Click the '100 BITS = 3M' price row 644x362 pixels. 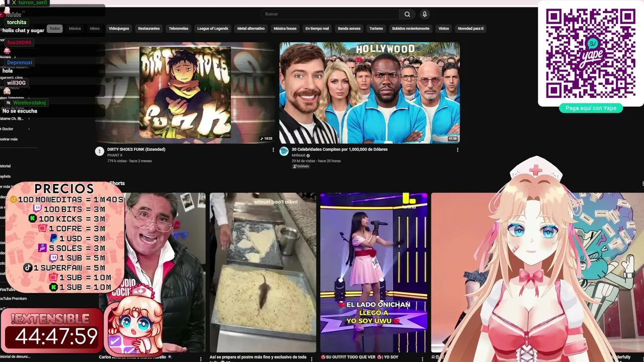click(69, 209)
